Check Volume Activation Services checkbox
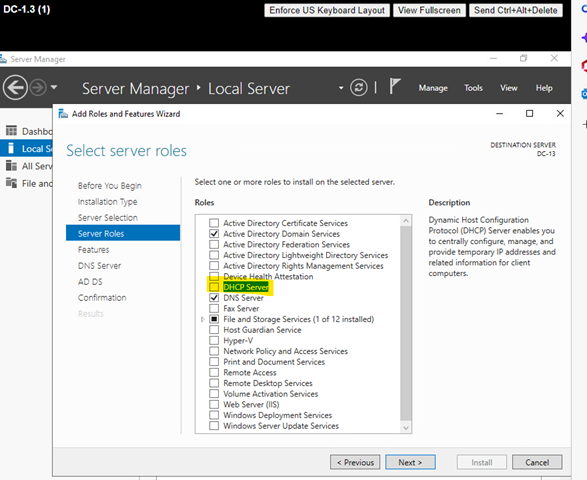Viewport: 587px width, 480px height. 214,394
